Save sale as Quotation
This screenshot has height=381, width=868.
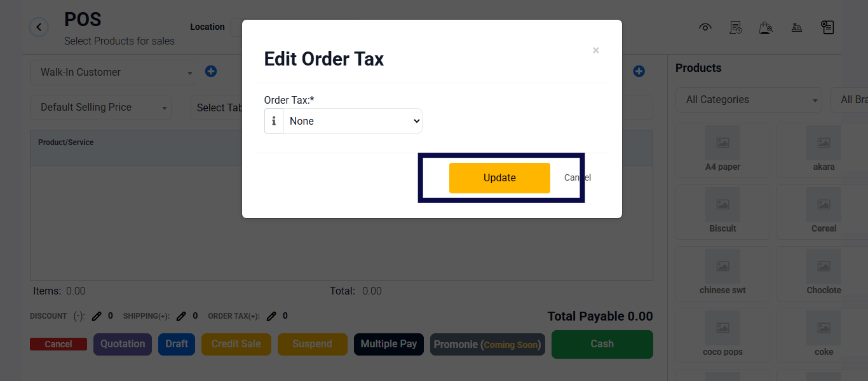coord(123,344)
